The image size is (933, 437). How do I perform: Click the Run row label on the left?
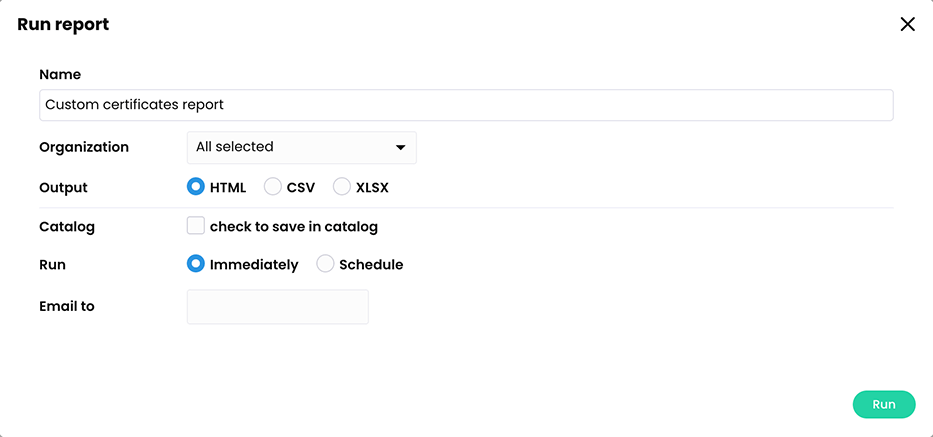(52, 266)
